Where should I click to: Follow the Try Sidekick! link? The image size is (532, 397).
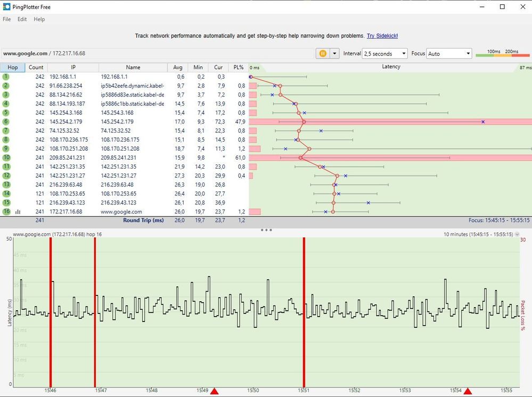pyautogui.click(x=382, y=36)
